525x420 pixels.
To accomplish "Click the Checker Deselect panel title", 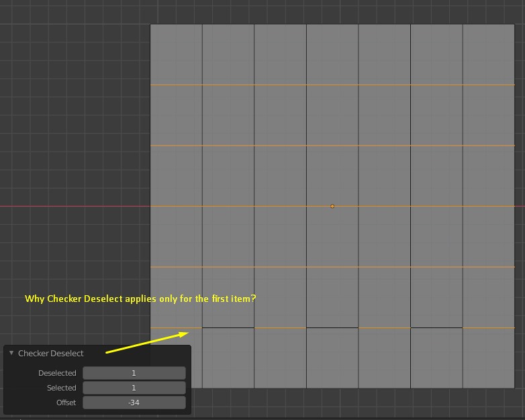I will click(50, 354).
